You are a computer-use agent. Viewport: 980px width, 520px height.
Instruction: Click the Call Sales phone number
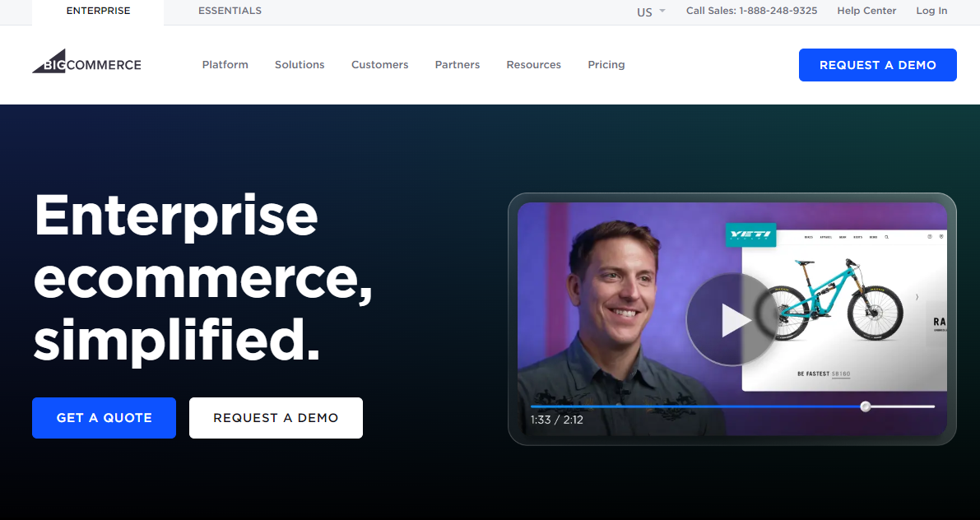tap(752, 11)
